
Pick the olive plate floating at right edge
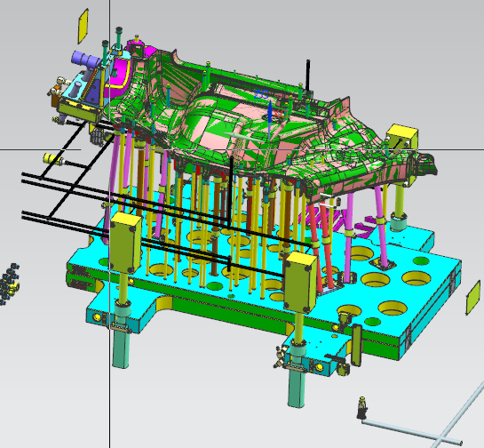coord(472,298)
